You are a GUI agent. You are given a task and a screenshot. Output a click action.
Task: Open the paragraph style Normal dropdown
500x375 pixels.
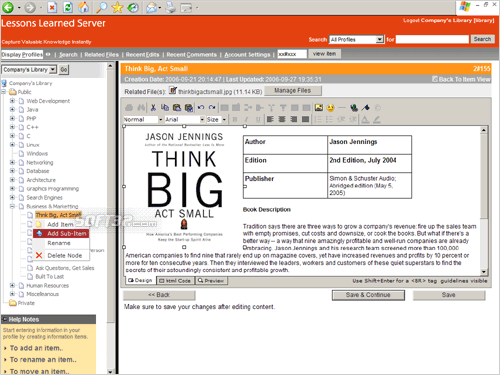(160, 119)
